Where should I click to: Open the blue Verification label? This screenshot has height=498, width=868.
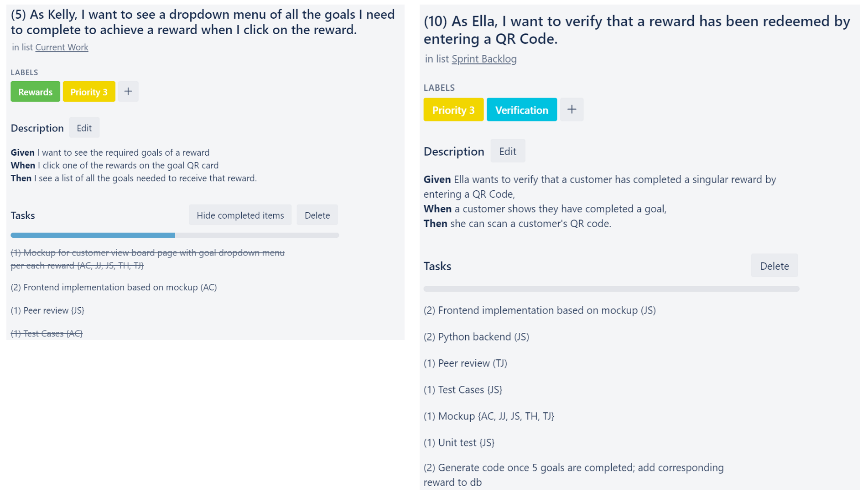pos(522,110)
